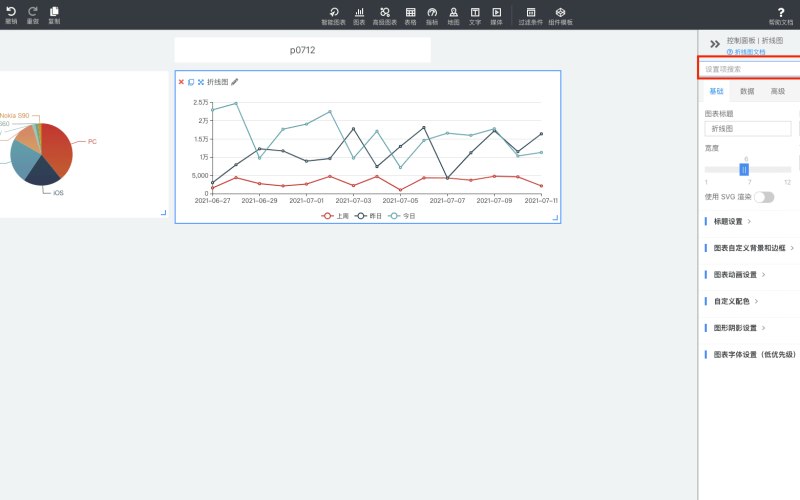This screenshot has height=500, width=800.
Task: Click the 2.5万 y-axis label
Action: click(201, 103)
